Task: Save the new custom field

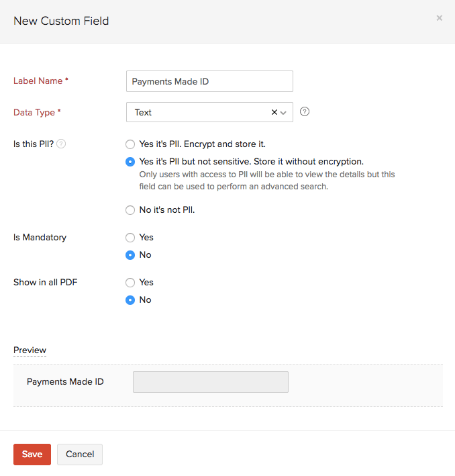Action: (x=32, y=455)
